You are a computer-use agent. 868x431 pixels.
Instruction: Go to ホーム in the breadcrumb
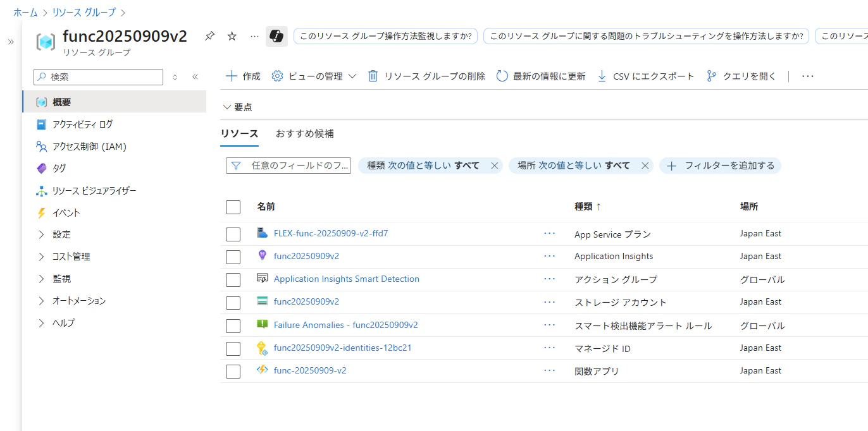pyautogui.click(x=25, y=12)
